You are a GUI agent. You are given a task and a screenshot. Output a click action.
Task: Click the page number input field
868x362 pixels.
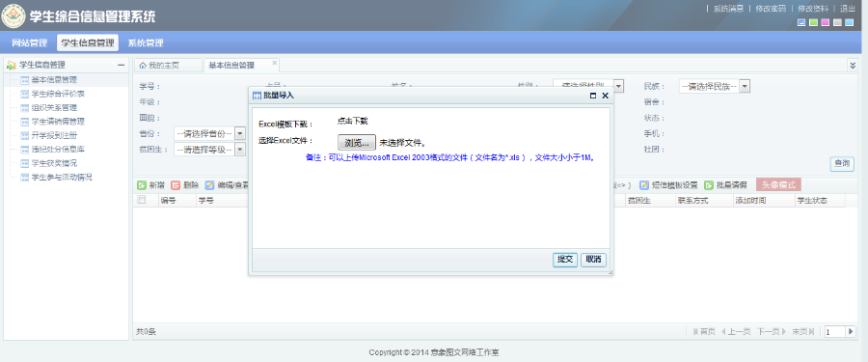coord(835,331)
